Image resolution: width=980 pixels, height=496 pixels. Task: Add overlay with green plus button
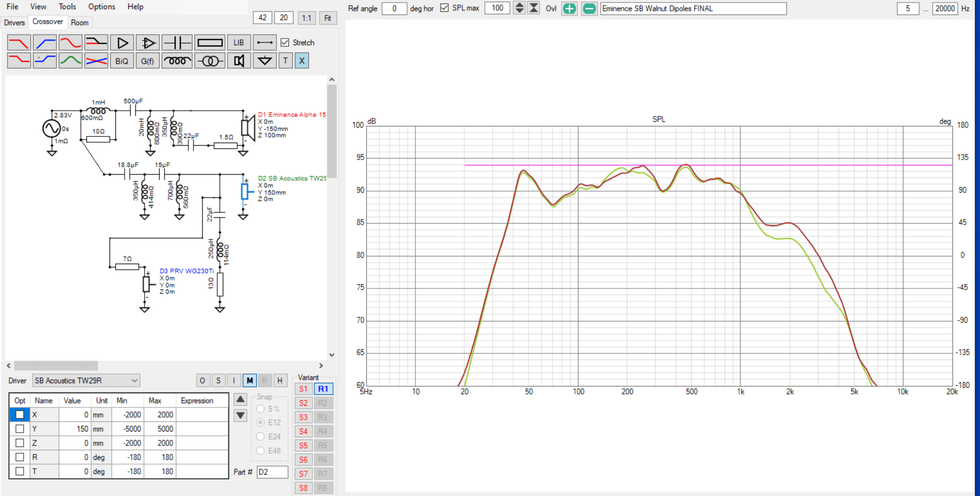569,9
